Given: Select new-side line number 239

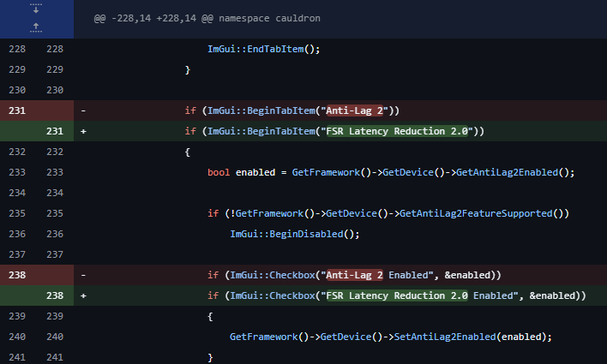Looking at the screenshot, I should [55, 316].
